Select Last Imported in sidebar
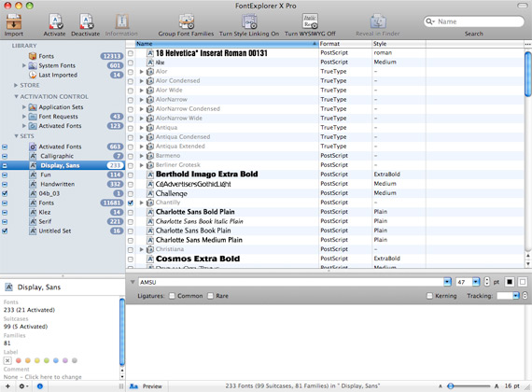This screenshot has width=532, height=392. pyautogui.click(x=58, y=75)
